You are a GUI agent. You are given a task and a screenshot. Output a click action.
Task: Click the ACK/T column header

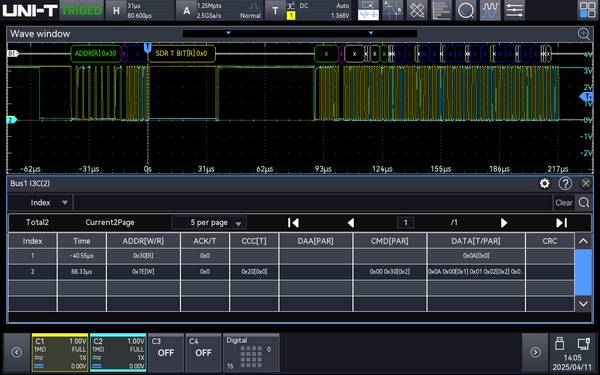pyautogui.click(x=205, y=241)
